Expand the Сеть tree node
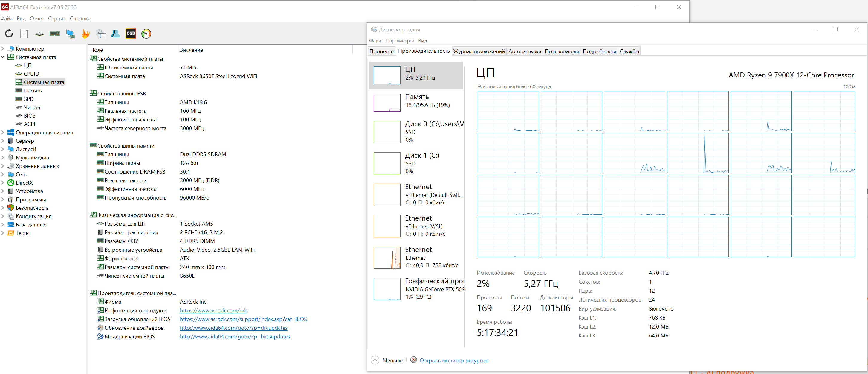 point(3,174)
